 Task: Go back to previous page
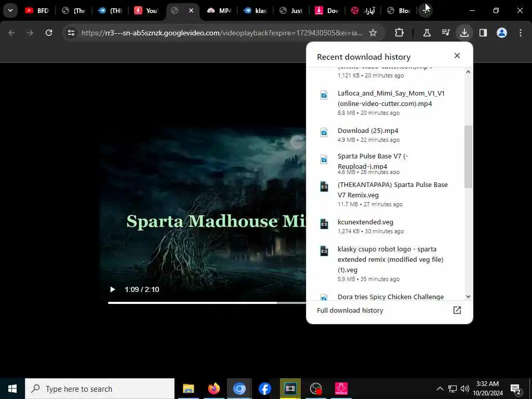click(11, 33)
